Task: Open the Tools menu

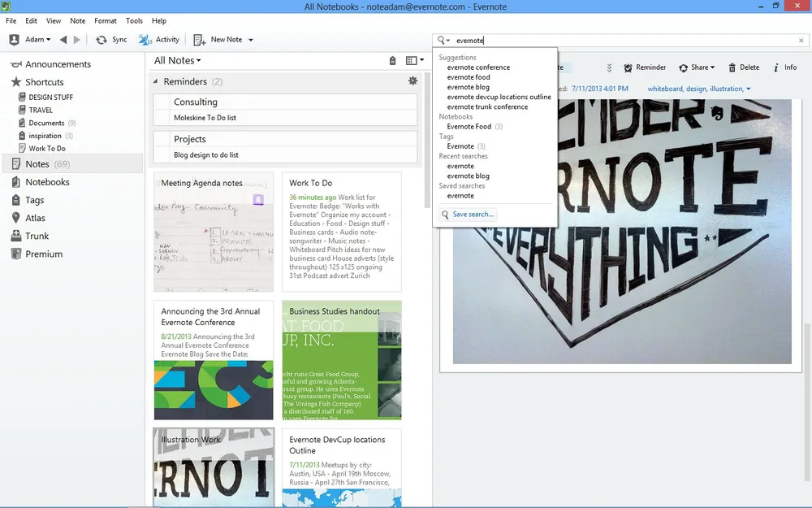Action: pyautogui.click(x=134, y=20)
